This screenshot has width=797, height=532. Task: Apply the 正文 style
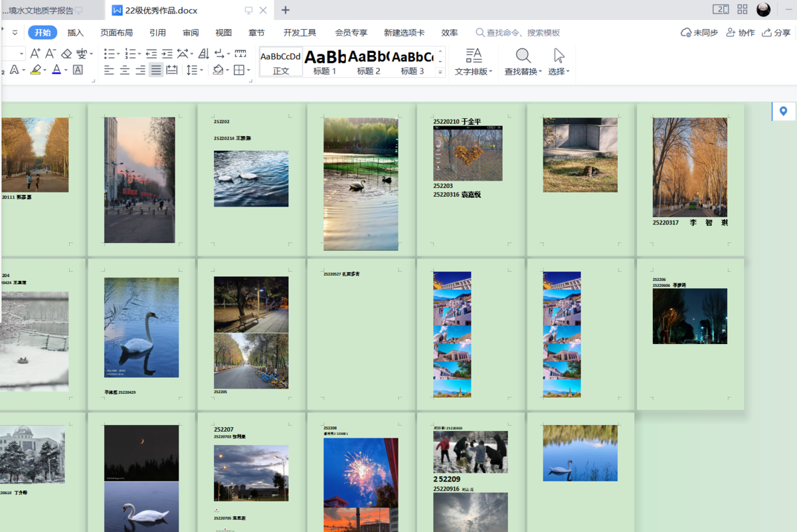[281, 62]
